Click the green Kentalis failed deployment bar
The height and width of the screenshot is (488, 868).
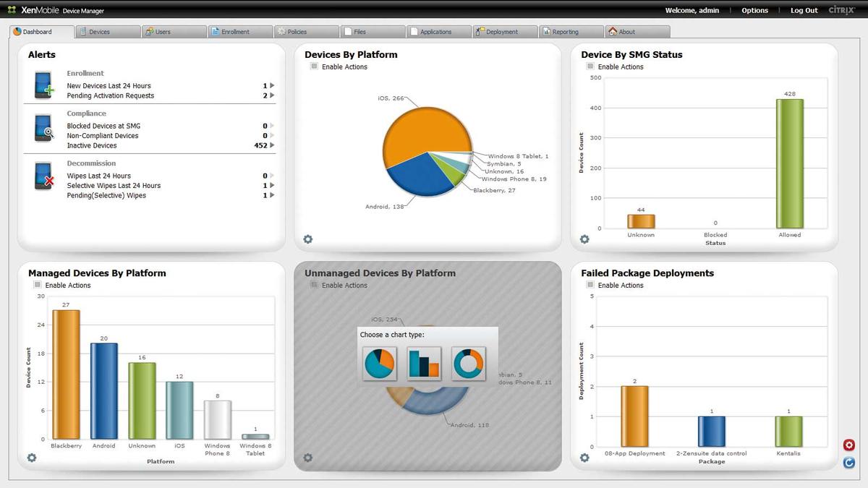point(788,432)
